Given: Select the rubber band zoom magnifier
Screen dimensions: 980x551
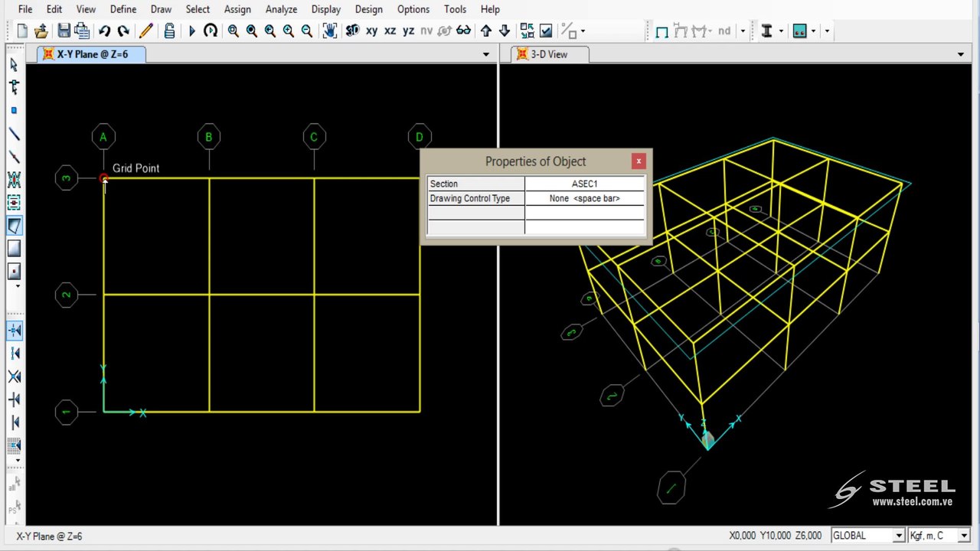Looking at the screenshot, I should pyautogui.click(x=234, y=31).
